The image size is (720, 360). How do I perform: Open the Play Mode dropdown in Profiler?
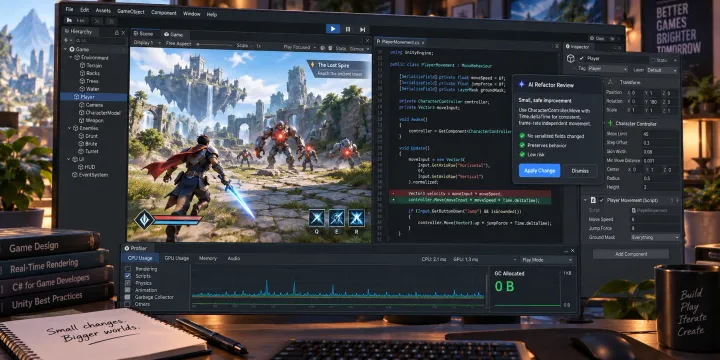(546, 260)
